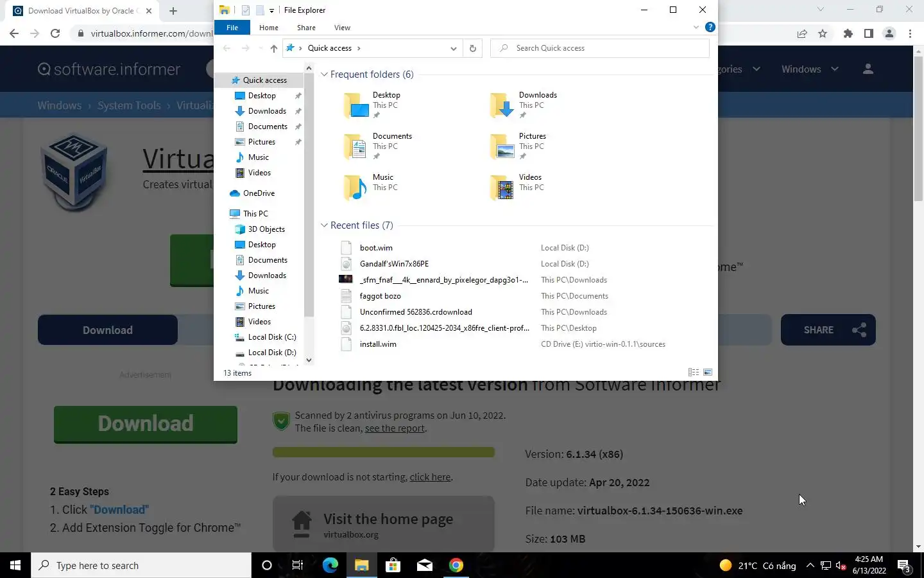The image size is (924, 578).
Task: Open Customize Quick Access Toolbar dropdown
Action: coord(271,10)
